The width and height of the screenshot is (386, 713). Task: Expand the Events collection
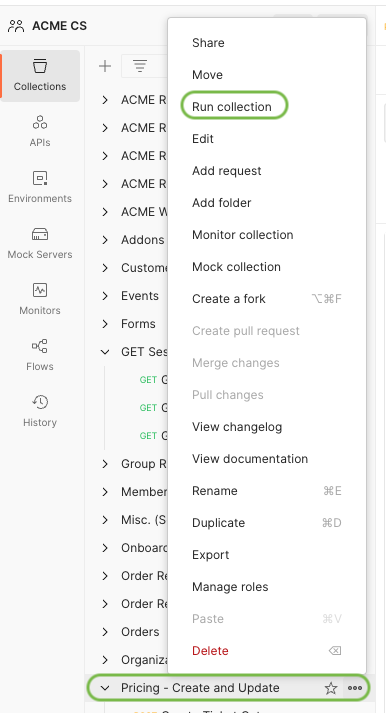coord(105,296)
